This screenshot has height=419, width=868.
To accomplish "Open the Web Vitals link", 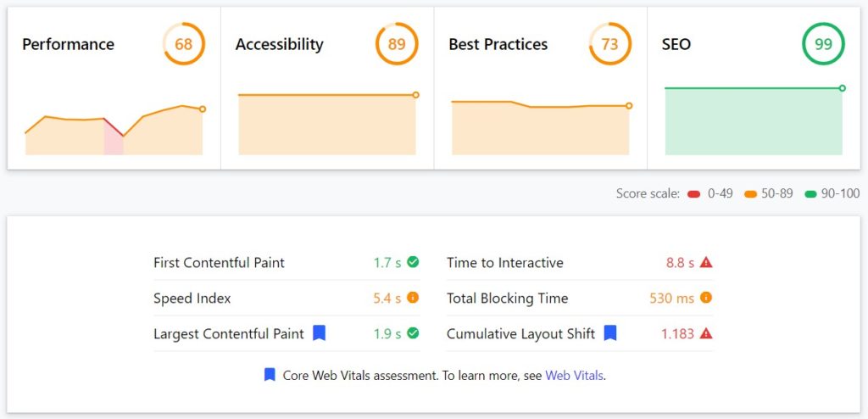I will pyautogui.click(x=574, y=375).
